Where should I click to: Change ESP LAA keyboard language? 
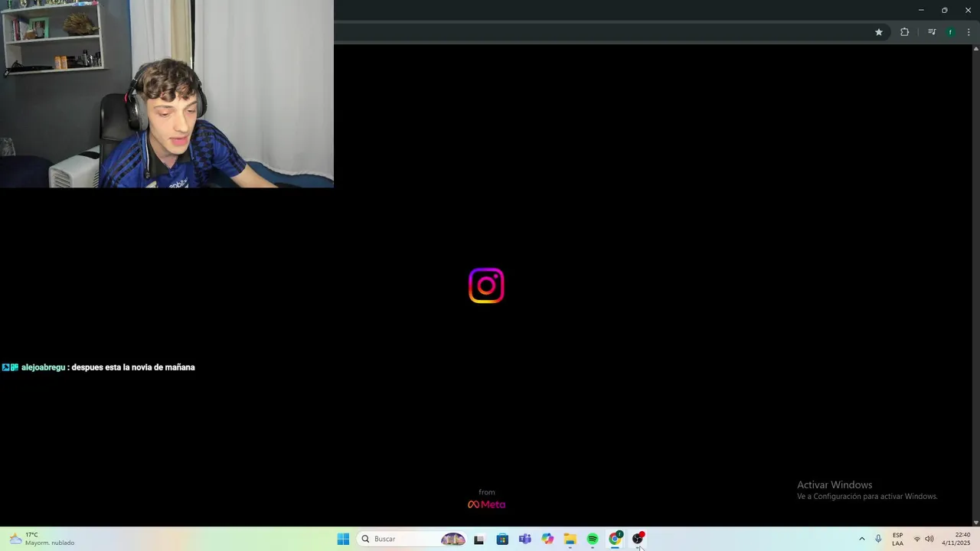coord(897,539)
